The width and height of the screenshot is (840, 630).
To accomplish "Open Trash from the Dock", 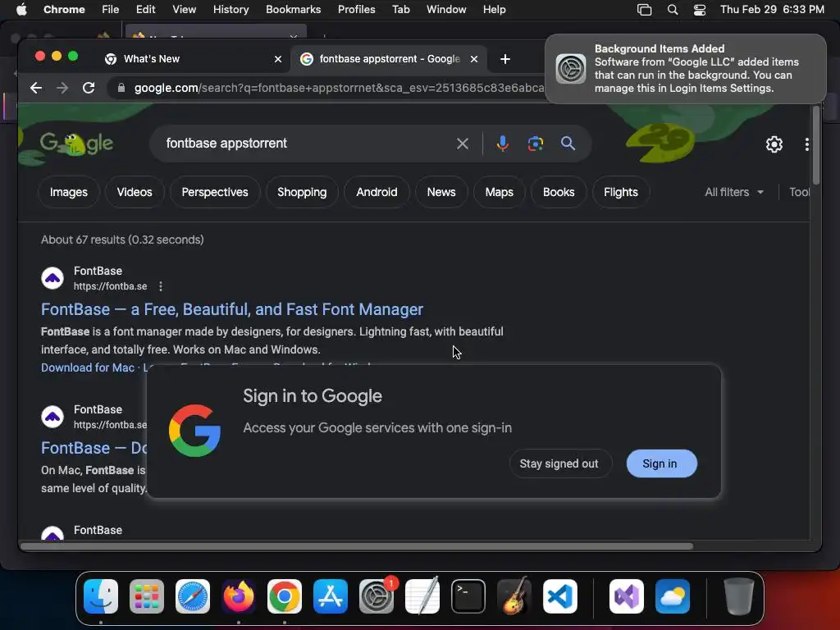I will pos(739,596).
